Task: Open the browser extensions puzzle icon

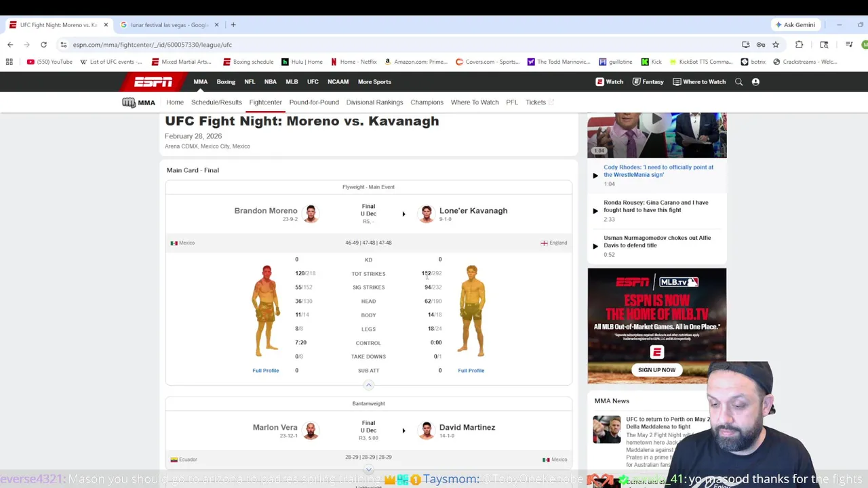Action: (x=799, y=45)
